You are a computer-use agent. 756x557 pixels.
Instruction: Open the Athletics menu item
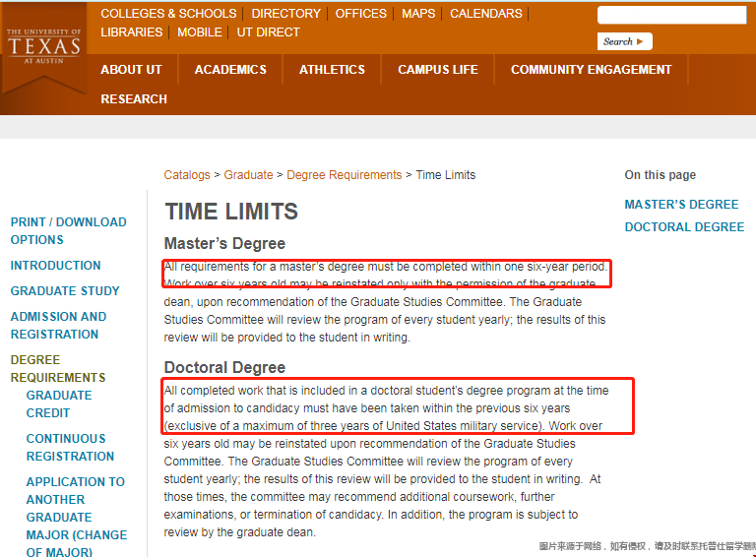click(x=332, y=70)
